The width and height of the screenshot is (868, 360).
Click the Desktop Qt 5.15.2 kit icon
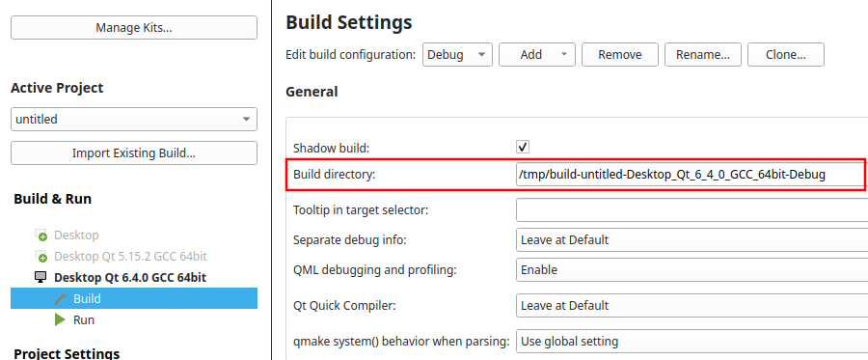(41, 257)
